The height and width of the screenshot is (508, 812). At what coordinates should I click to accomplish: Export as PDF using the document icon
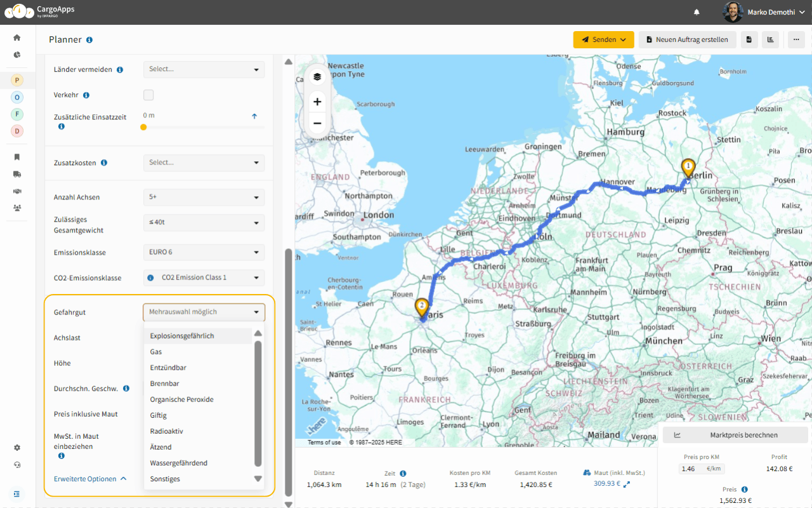click(x=749, y=39)
